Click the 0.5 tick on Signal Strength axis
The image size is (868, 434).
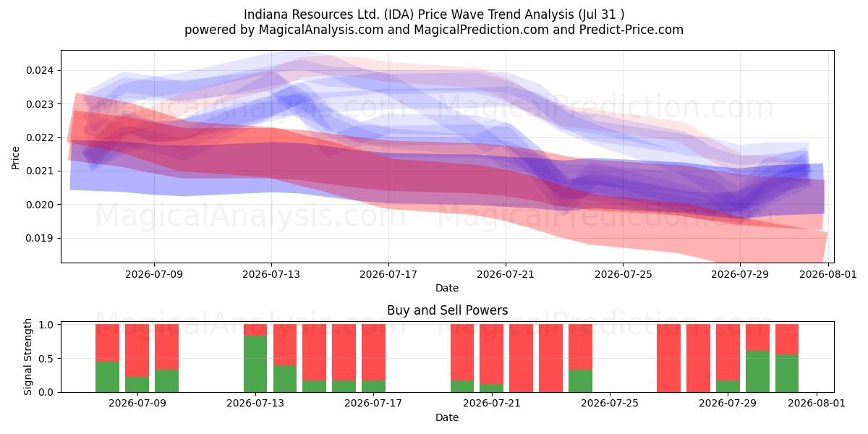point(47,358)
